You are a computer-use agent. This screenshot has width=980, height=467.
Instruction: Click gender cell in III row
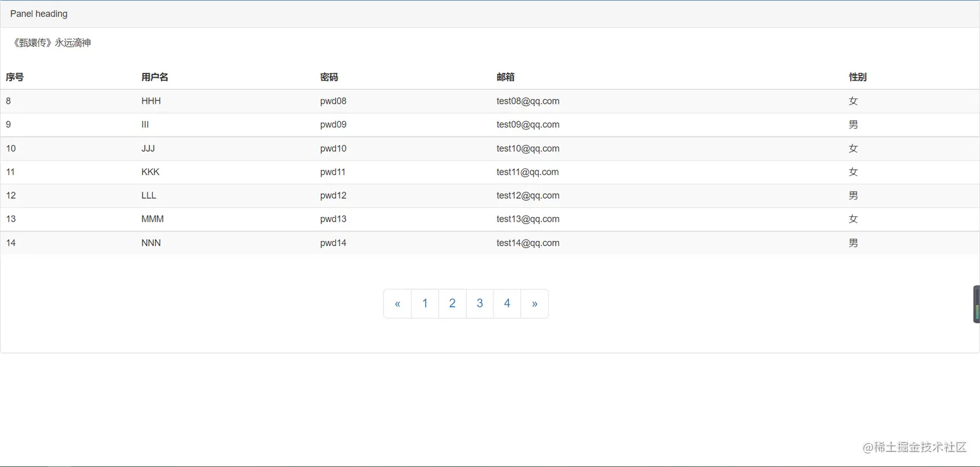coord(853,124)
